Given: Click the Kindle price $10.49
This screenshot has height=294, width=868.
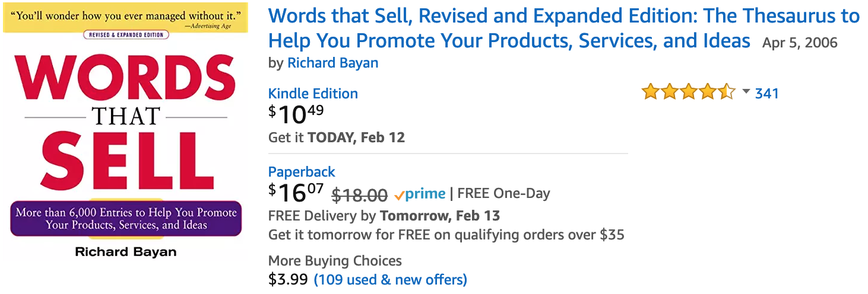Looking at the screenshot, I should 296,114.
